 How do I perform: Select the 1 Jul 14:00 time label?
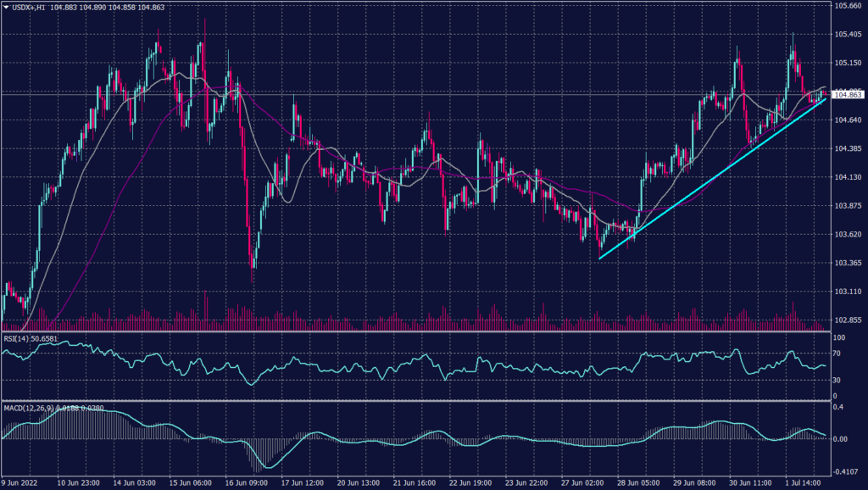point(803,482)
